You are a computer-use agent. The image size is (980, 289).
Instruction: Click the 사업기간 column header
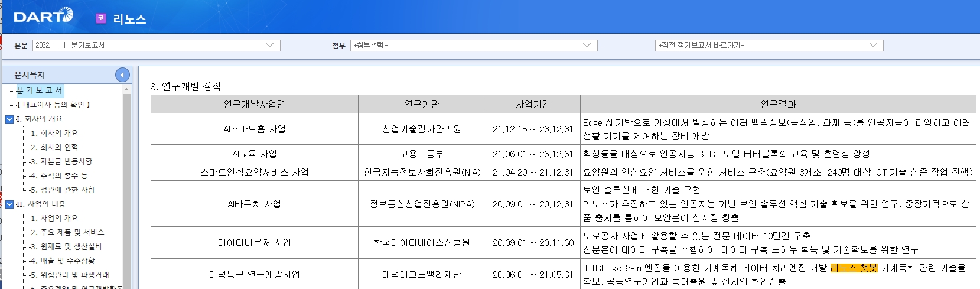(533, 104)
